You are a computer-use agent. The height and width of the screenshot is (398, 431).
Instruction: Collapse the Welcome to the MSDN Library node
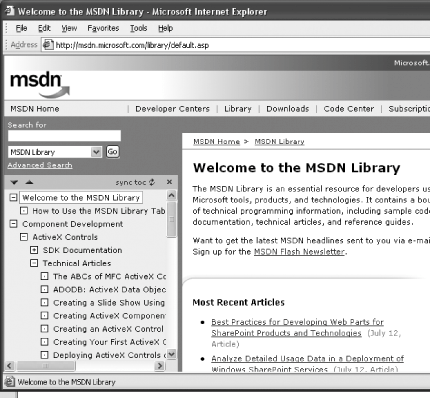(13, 198)
